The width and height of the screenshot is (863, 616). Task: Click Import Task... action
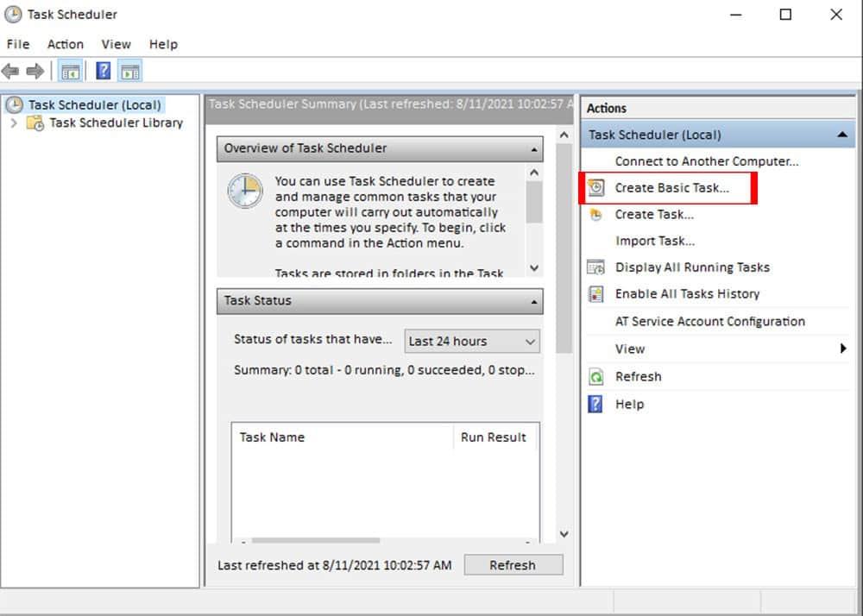[x=655, y=241]
